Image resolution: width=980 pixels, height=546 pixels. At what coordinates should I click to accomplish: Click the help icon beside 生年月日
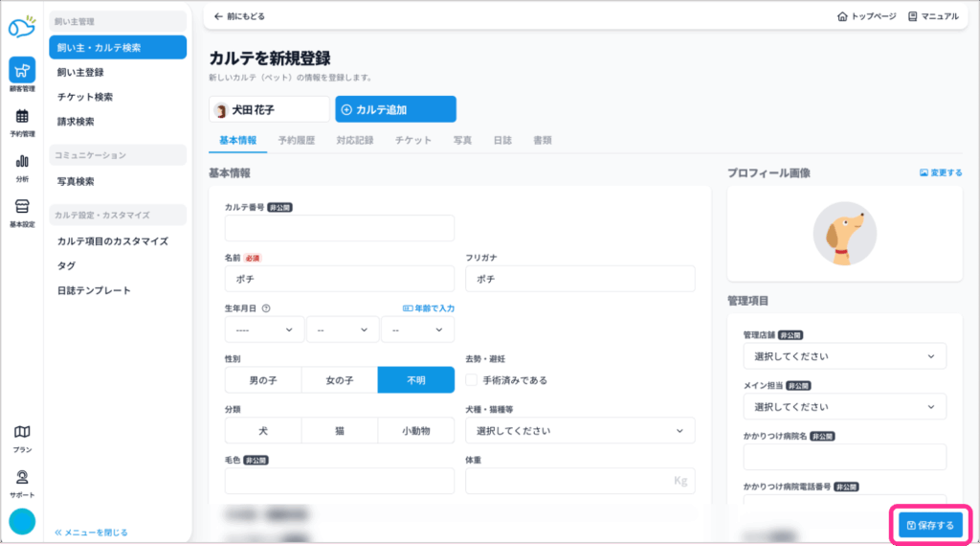click(266, 308)
